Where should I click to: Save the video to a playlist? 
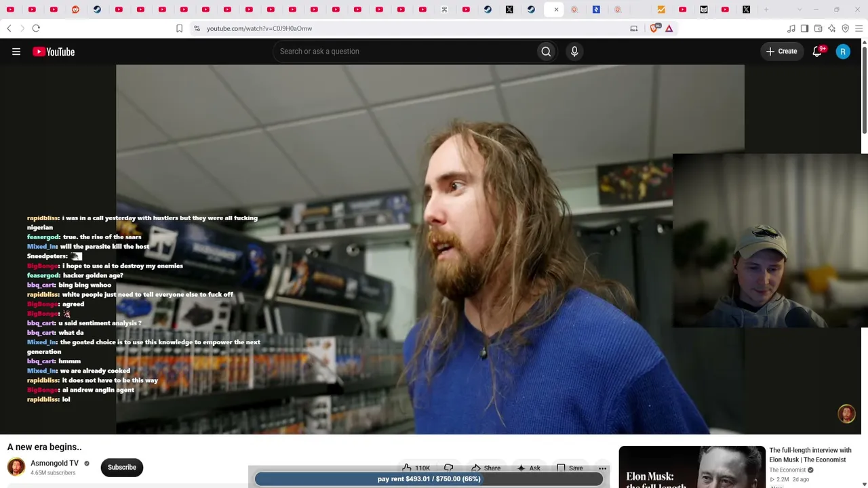[570, 468]
